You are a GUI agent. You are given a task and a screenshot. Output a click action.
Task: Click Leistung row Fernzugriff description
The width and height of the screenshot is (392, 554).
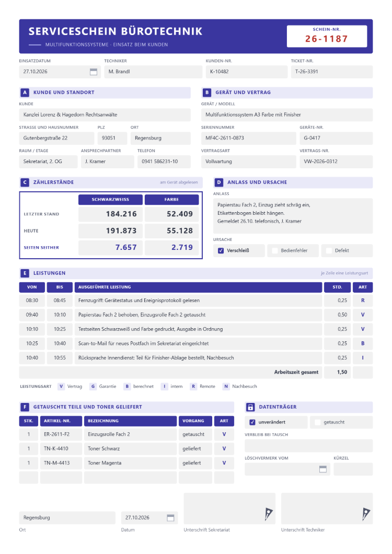198,301
